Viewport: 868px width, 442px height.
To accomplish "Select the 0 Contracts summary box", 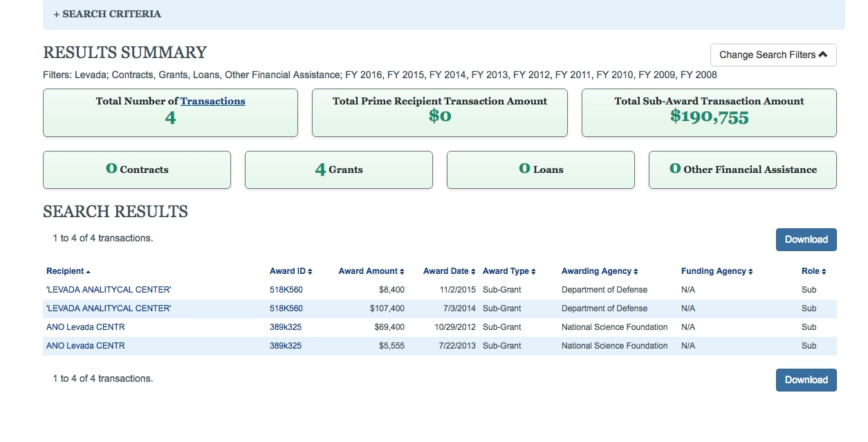I will (136, 169).
